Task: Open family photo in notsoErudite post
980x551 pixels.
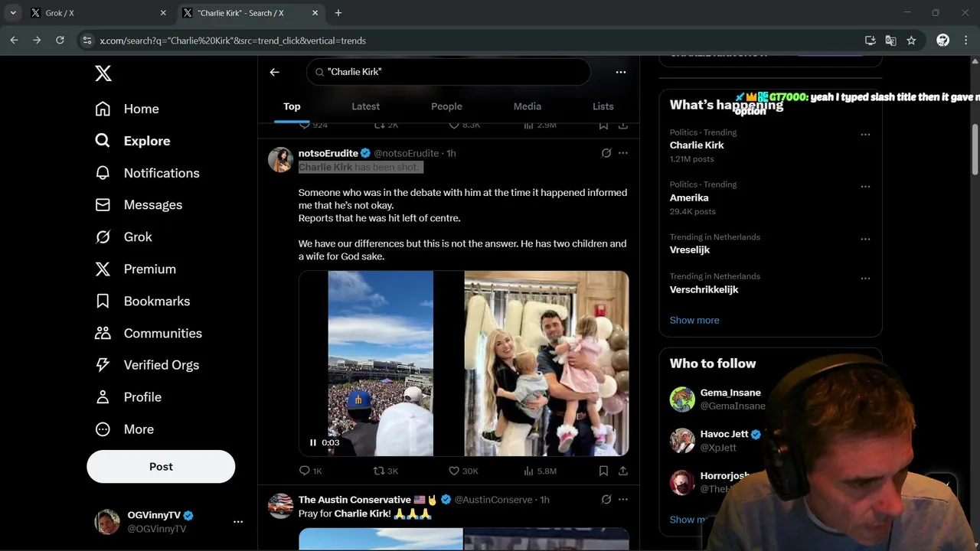Action: pyautogui.click(x=546, y=364)
